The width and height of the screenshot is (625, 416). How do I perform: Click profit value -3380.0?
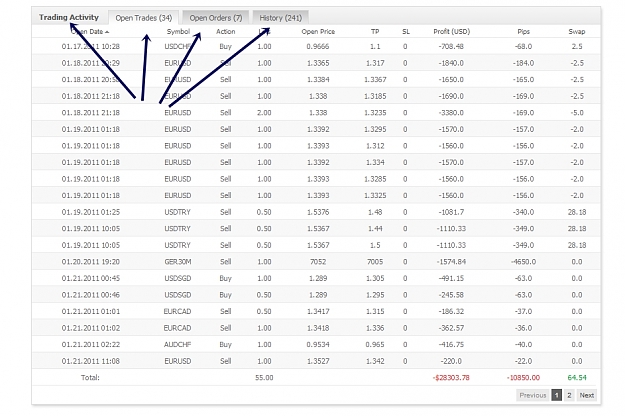pyautogui.click(x=451, y=113)
